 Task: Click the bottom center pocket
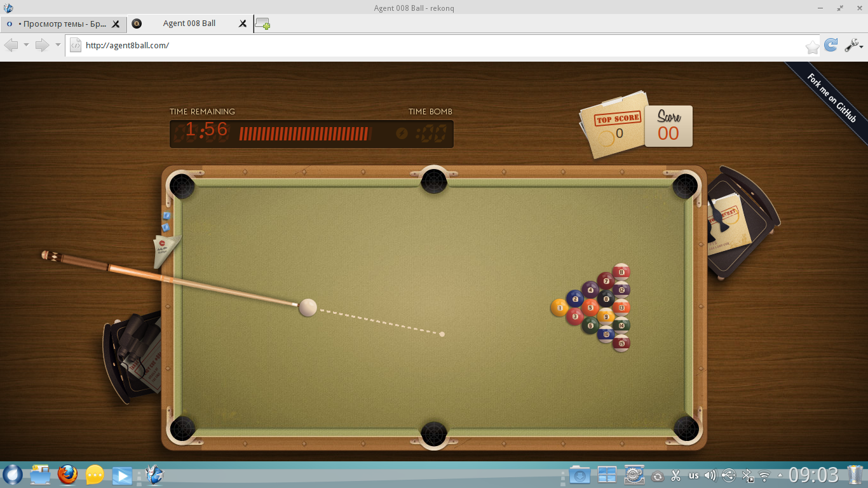tap(434, 434)
